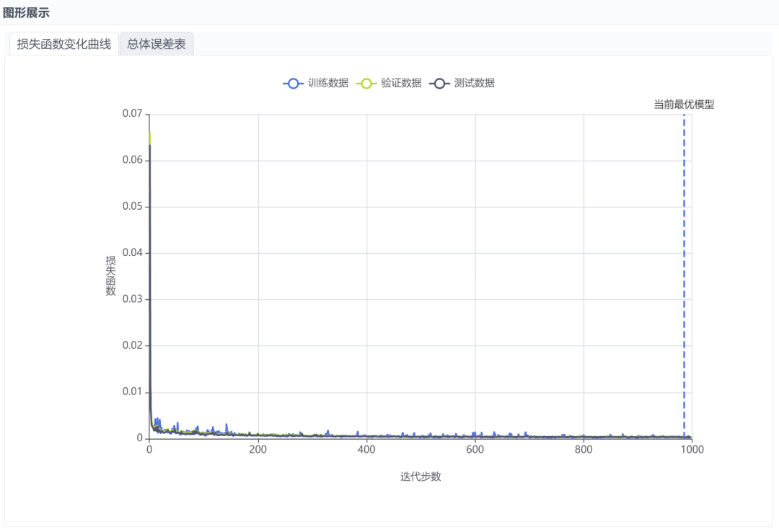779x532 pixels.
Task: Click the blue 训练数据 legend marker icon
Action: point(293,84)
